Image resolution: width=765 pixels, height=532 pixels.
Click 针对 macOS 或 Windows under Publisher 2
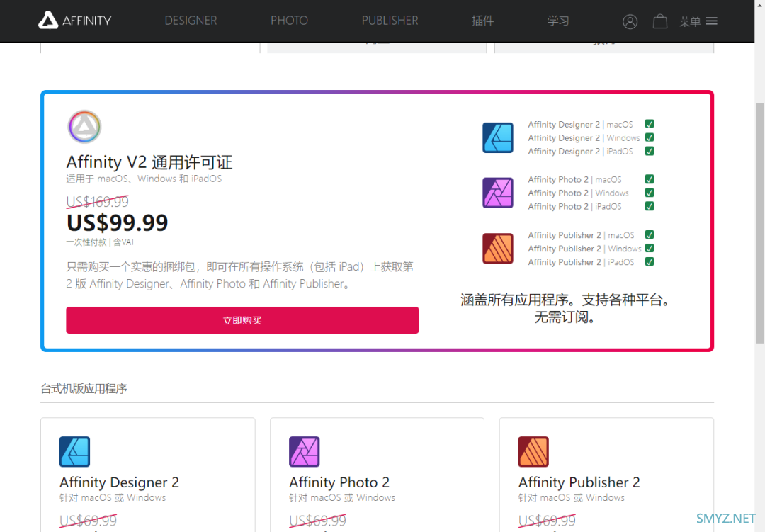point(572,498)
